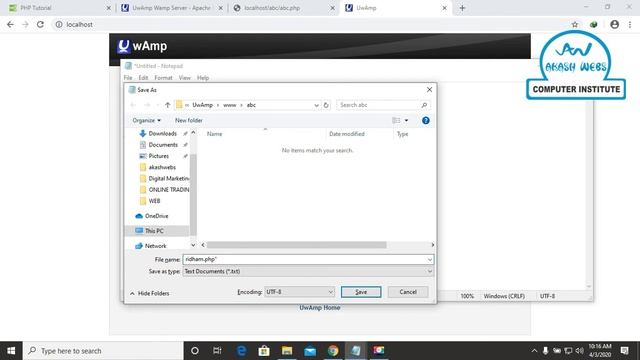640x360 pixels.
Task: Select www in the address path
Action: tap(229, 105)
